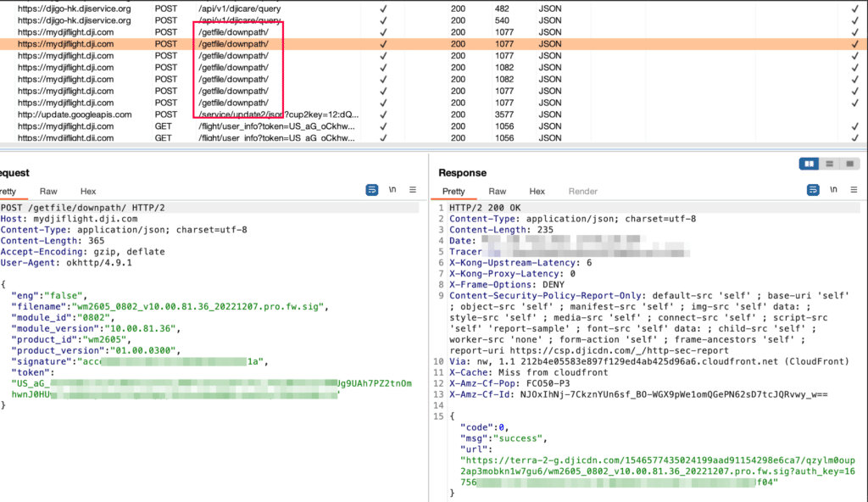Click the Request panel title
This screenshot has height=502, width=868.
pyautogui.click(x=15, y=173)
